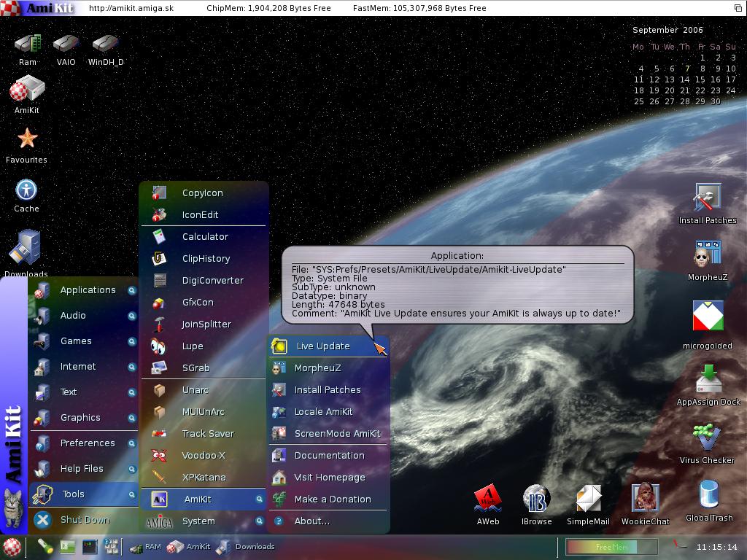Image resolution: width=747 pixels, height=560 pixels.
Task: Launch the WookieChat icon
Action: (x=645, y=498)
